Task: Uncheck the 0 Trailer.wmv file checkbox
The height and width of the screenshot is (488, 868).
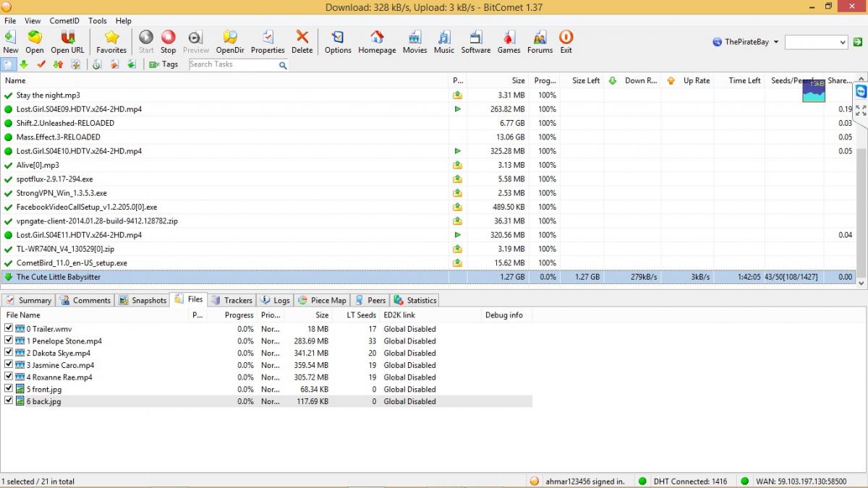Action: click(x=9, y=329)
